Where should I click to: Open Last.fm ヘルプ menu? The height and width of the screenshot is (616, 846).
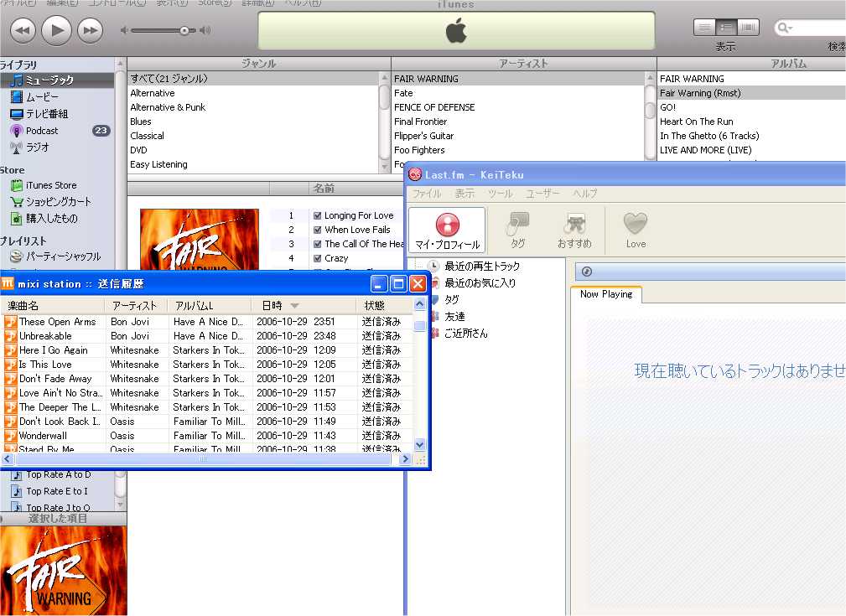click(x=585, y=194)
